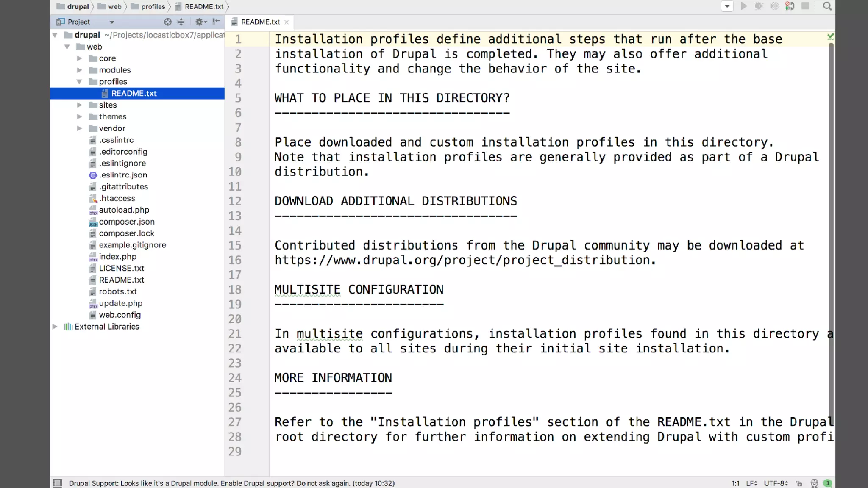Click Collapse All icon in Project panel
868x488 pixels.
[x=181, y=22]
